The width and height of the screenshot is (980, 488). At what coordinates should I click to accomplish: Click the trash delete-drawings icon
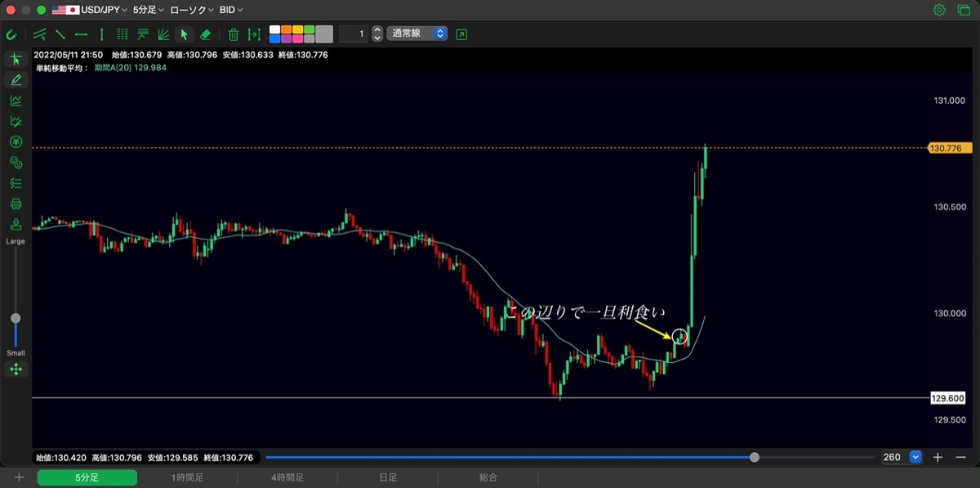(234, 34)
